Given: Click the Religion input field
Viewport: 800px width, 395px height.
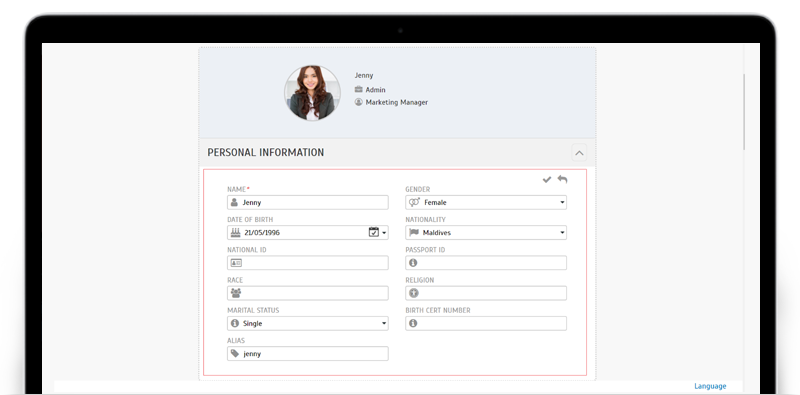Looking at the screenshot, I should coord(486,293).
